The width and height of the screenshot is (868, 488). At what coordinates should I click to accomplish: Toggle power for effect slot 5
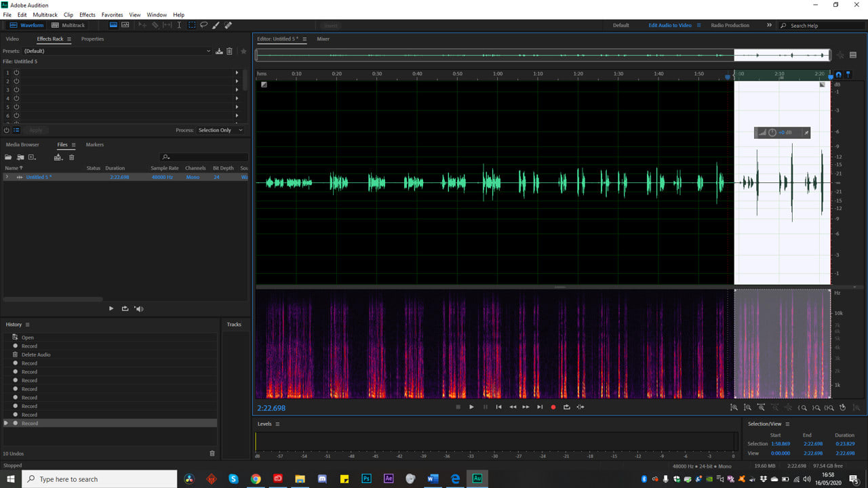coord(16,107)
